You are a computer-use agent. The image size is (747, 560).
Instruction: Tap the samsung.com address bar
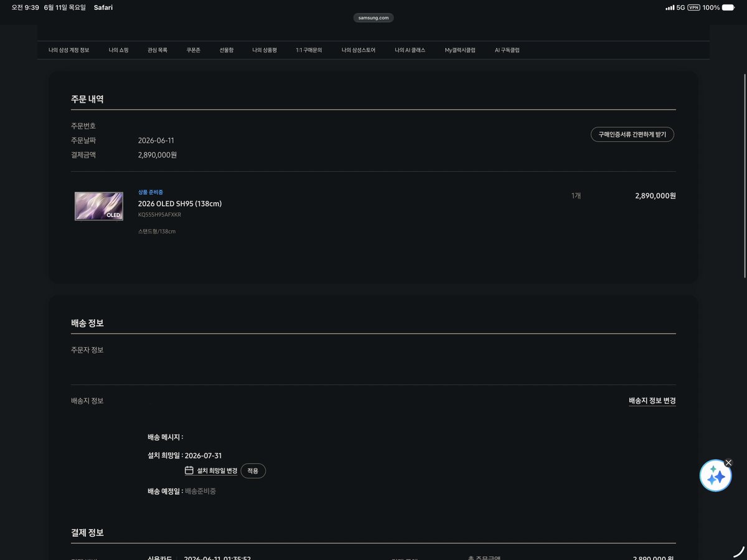[x=374, y=18]
